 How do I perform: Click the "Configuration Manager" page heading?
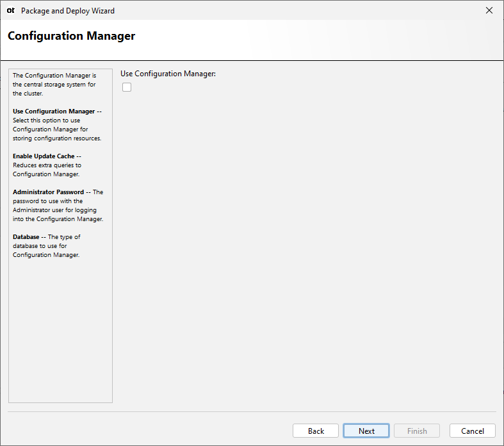tap(72, 36)
